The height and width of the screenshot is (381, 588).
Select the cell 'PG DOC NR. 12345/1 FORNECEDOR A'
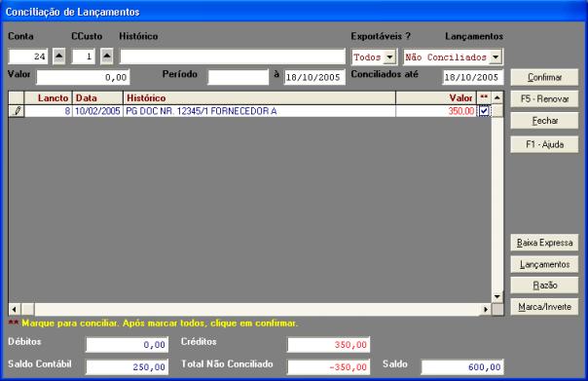(259, 111)
